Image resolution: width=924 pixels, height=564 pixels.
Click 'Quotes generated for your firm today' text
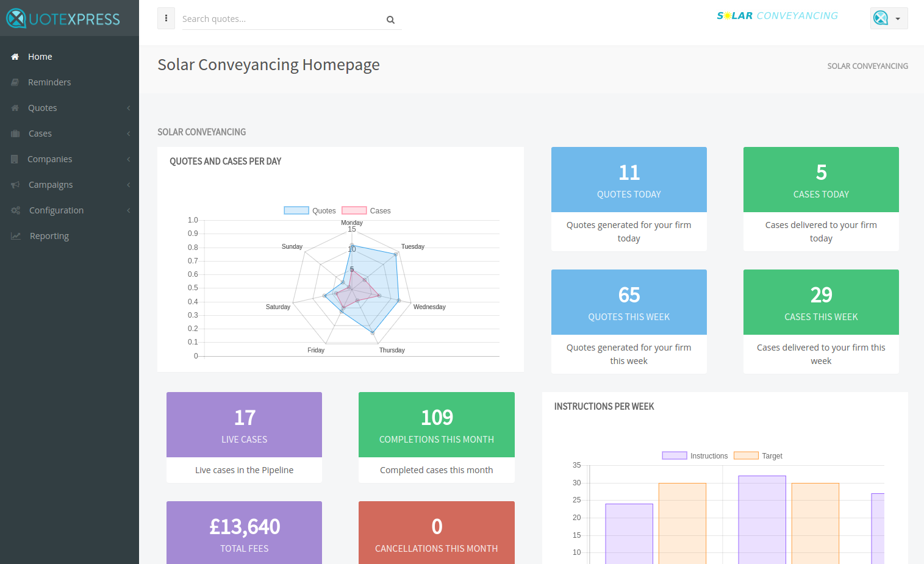tap(629, 232)
